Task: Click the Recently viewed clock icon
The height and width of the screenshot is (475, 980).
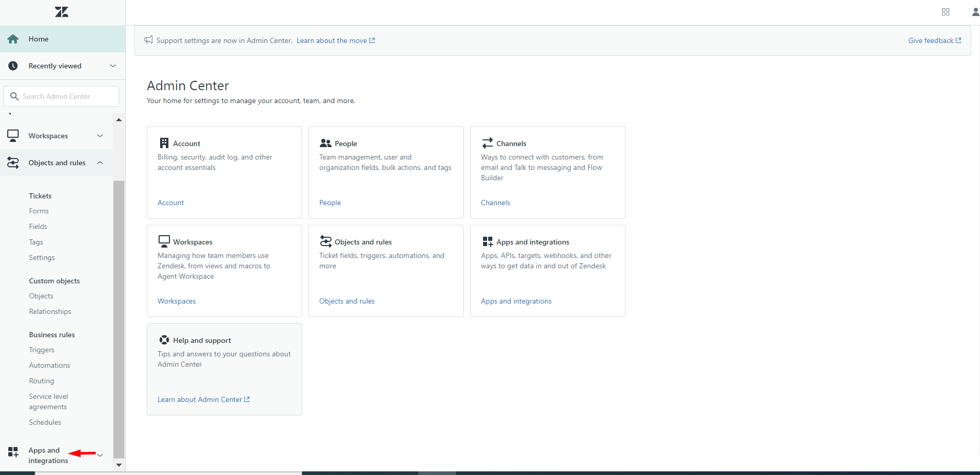Action: tap(13, 66)
